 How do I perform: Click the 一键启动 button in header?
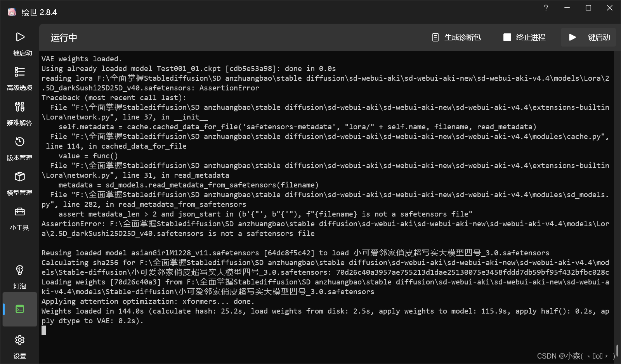[x=588, y=37]
